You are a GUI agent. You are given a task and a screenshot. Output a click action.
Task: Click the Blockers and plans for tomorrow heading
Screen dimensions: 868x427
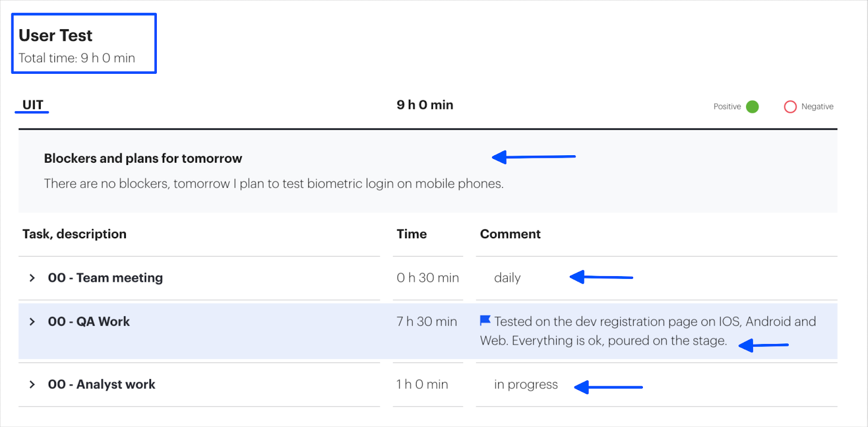click(143, 158)
